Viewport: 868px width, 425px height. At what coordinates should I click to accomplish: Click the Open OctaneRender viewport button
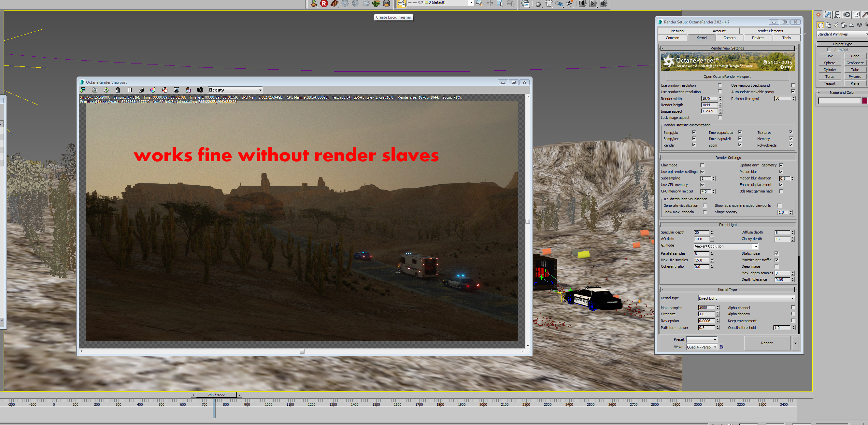[727, 77]
